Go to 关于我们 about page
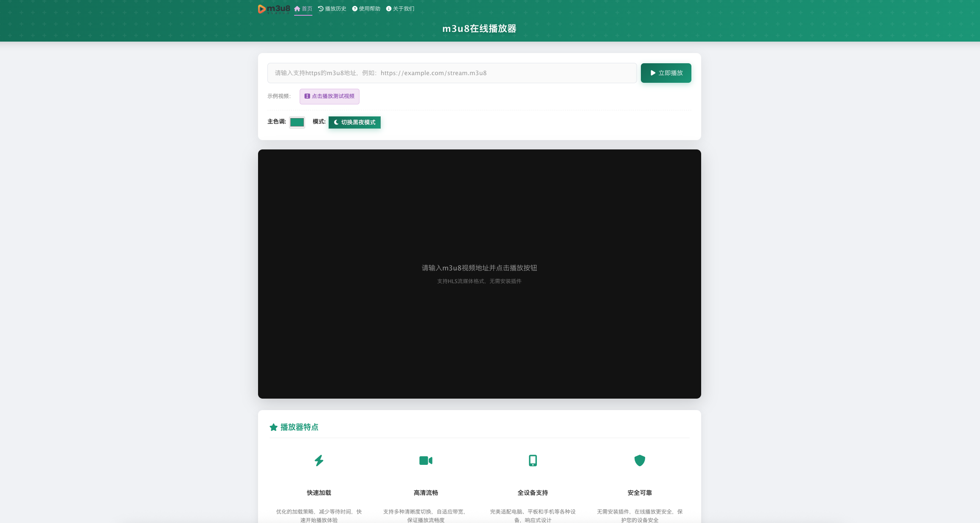Screen dimensions: 980x523 point(400,9)
